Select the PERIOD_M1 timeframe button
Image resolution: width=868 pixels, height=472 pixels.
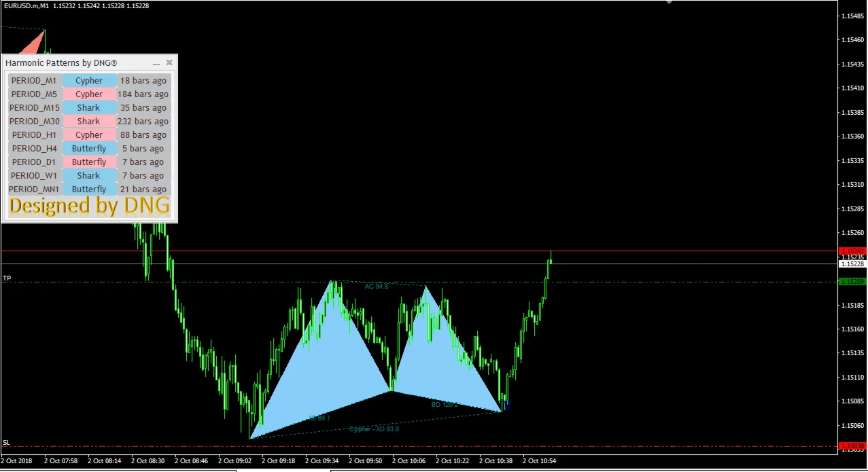[35, 81]
